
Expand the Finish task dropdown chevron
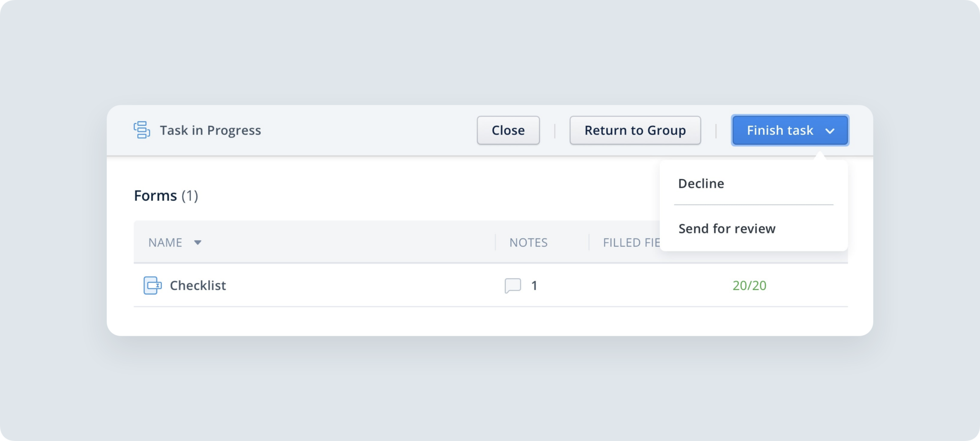click(831, 130)
